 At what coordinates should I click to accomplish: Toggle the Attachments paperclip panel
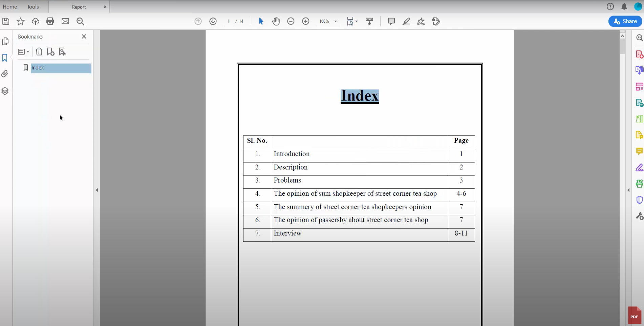point(5,74)
